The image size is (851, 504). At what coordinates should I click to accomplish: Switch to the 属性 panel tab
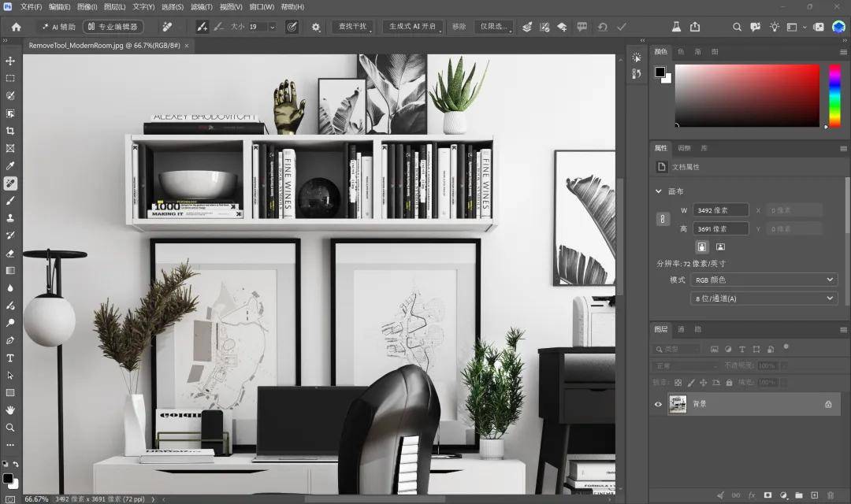660,148
